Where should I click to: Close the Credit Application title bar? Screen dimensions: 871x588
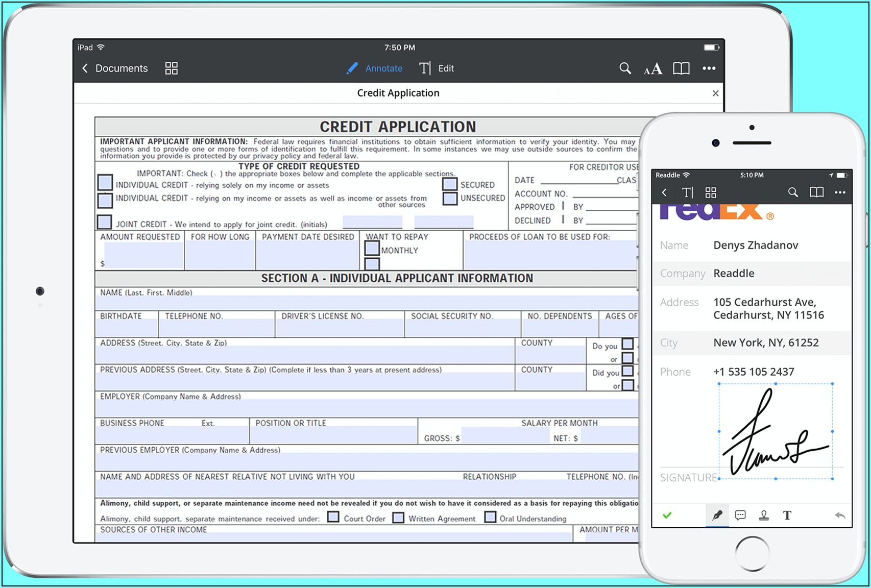[x=715, y=93]
